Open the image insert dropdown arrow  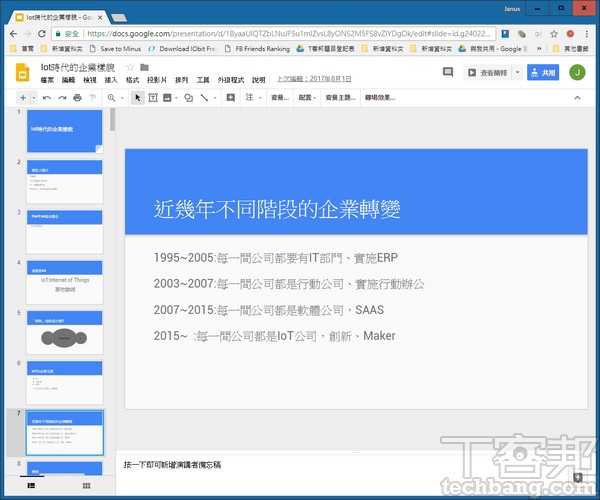coord(176,98)
